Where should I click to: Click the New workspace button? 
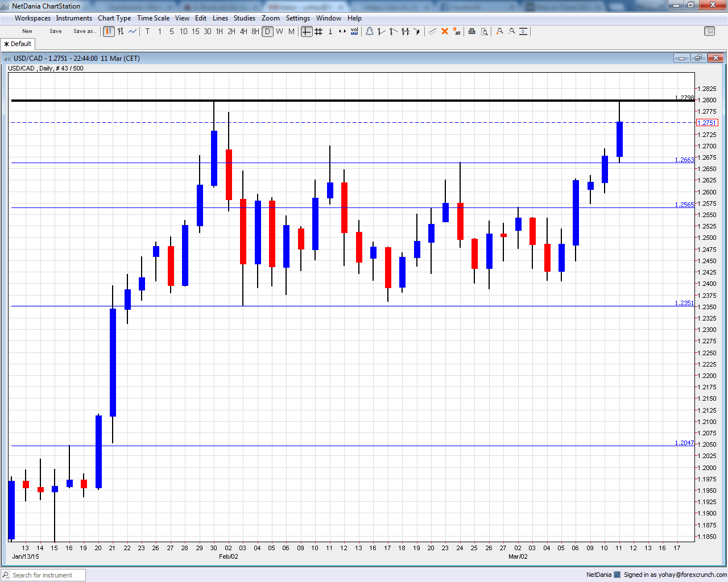(x=27, y=31)
